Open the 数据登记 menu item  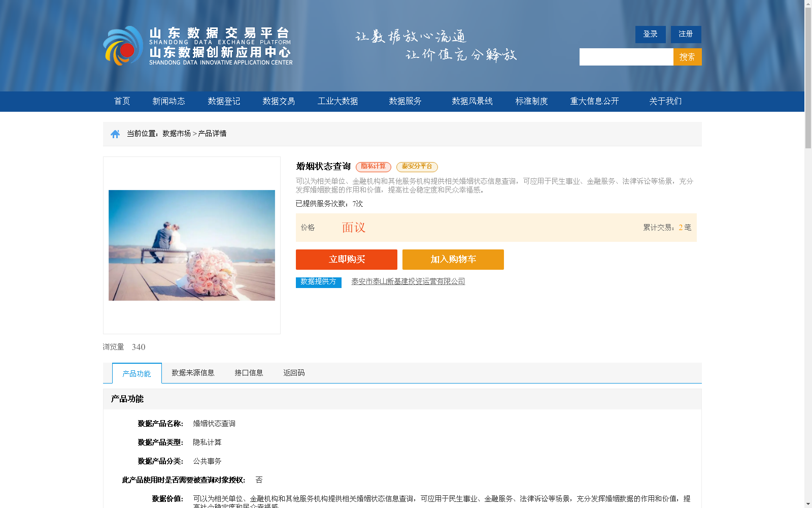224,101
